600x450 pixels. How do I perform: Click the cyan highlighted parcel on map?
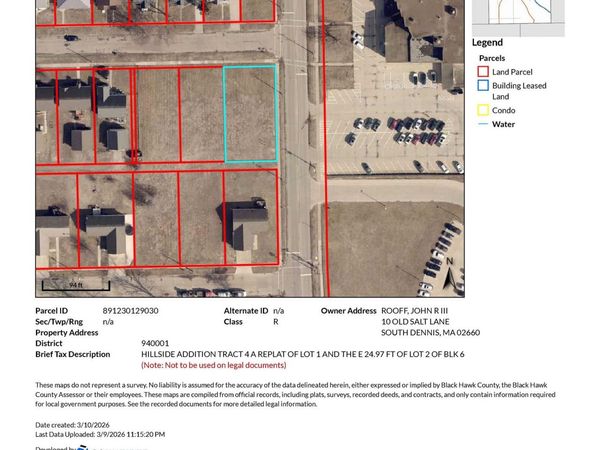tap(251, 114)
